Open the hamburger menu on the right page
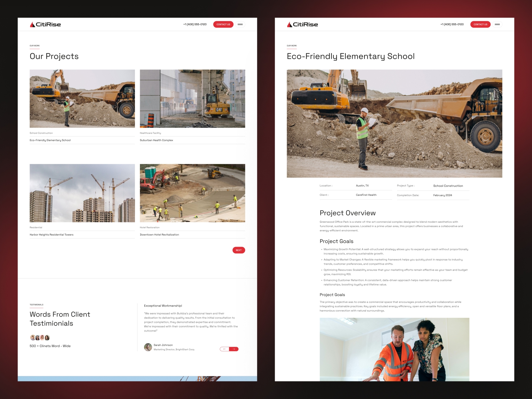The image size is (532, 399). coord(497,24)
